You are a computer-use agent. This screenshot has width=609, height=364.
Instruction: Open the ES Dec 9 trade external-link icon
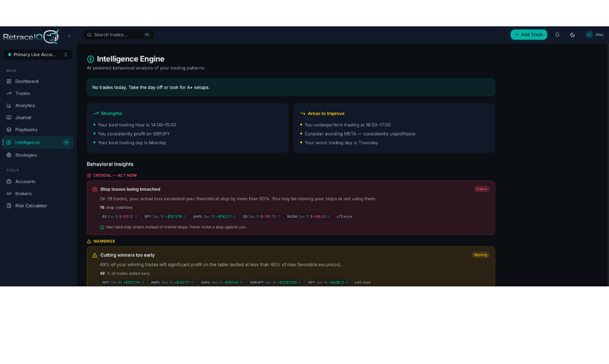point(136,216)
